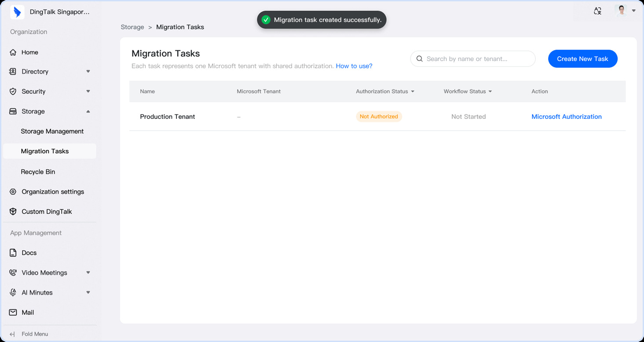The height and width of the screenshot is (342, 644).
Task: Select Migration Tasks in the sidebar
Action: coord(49,151)
